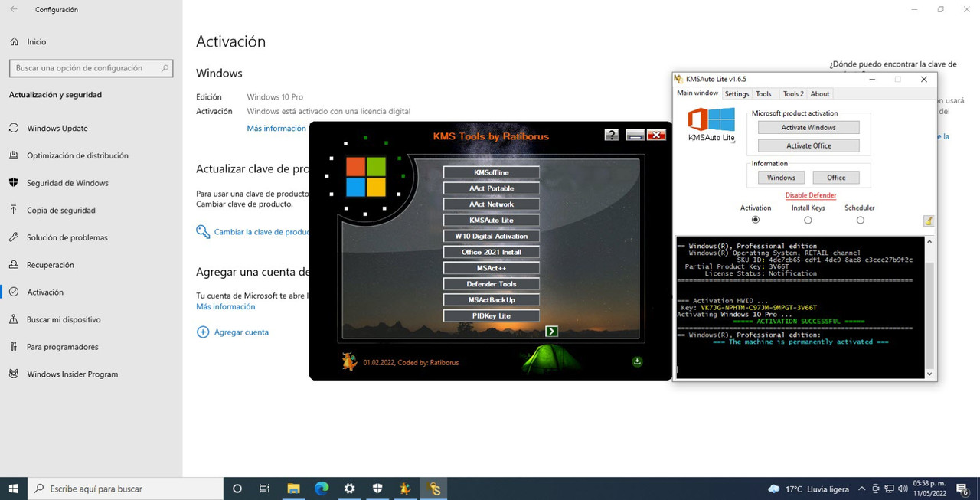980x500 pixels.
Task: Open the Tools tab in KMSAuto Lite
Action: click(763, 94)
